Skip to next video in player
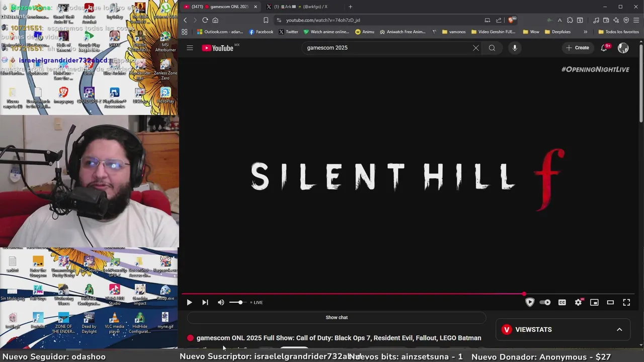 [205, 302]
